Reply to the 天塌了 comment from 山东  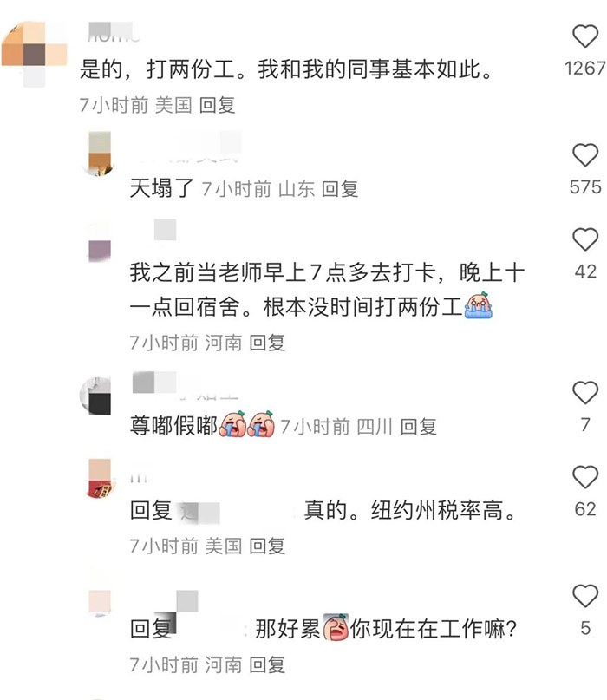340,189
